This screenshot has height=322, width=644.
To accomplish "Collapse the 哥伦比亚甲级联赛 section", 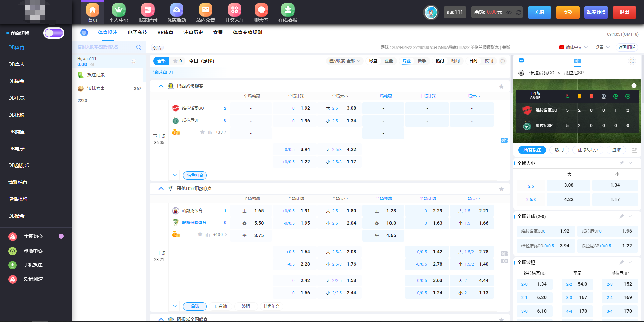I will [x=161, y=189].
